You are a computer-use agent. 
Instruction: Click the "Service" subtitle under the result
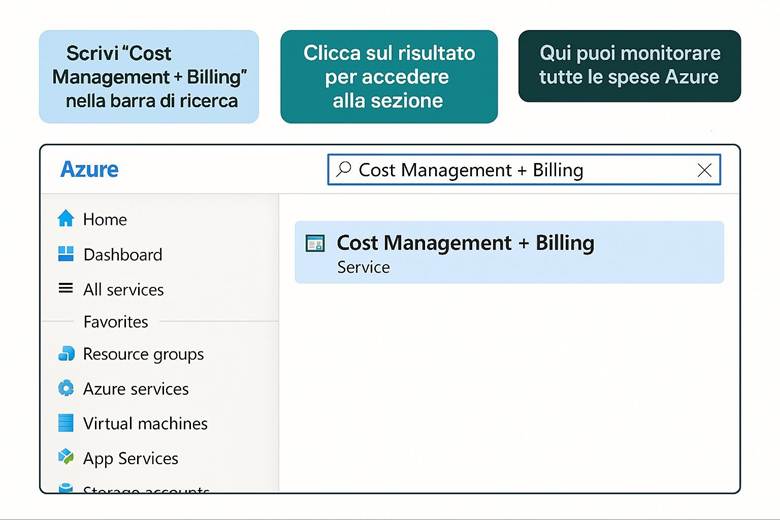(x=364, y=267)
